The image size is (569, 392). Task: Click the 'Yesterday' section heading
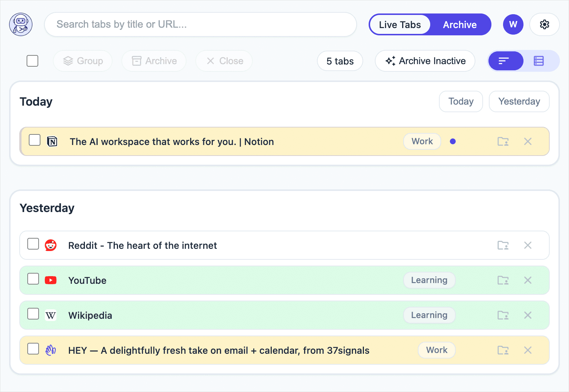tap(47, 208)
